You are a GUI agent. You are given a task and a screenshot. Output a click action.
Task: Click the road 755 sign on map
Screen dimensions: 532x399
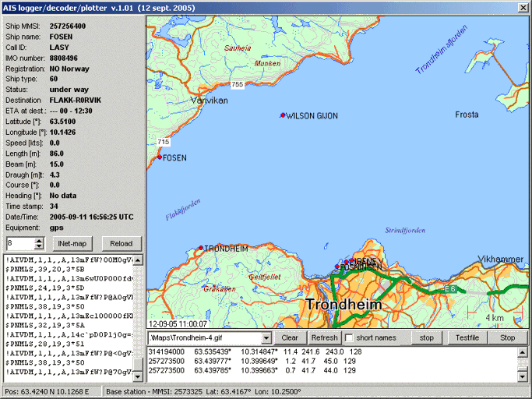(237, 84)
